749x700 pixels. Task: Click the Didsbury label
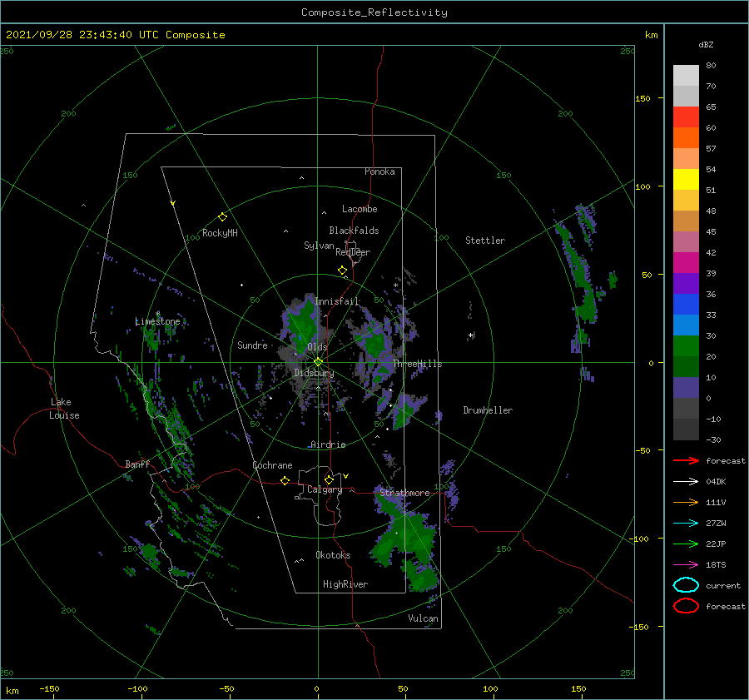coord(314,373)
